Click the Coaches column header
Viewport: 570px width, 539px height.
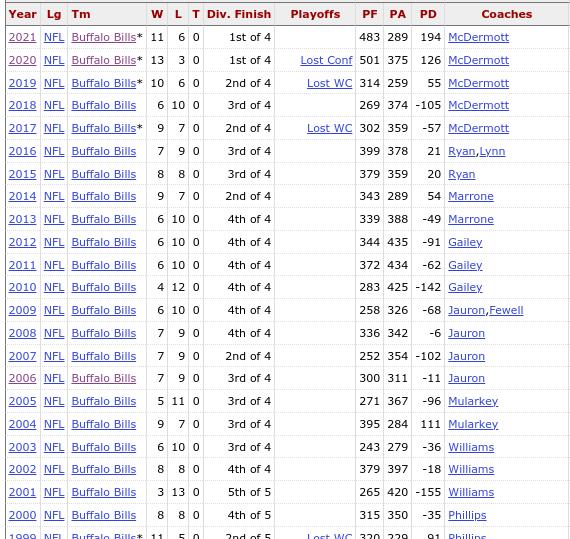coord(506,14)
